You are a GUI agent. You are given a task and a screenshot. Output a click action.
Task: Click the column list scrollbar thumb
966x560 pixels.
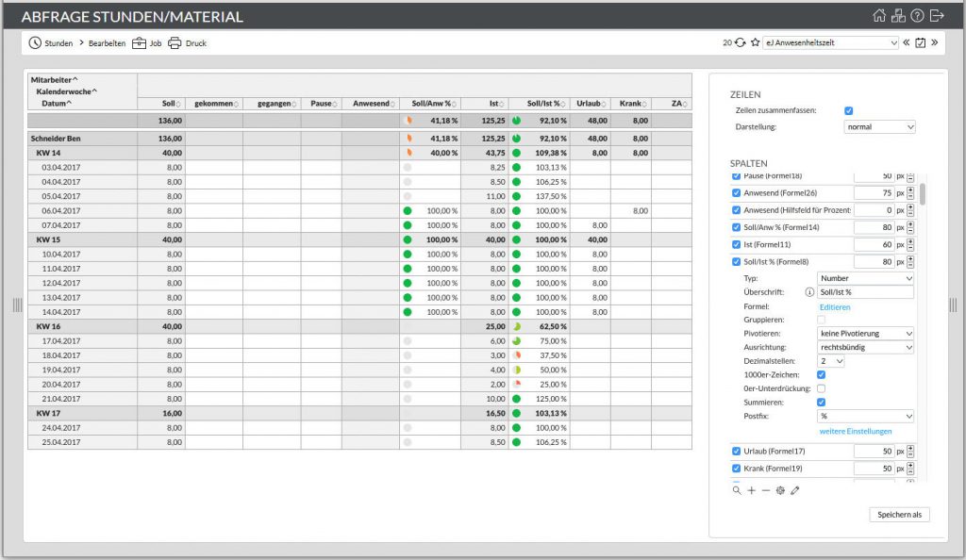coord(923,194)
